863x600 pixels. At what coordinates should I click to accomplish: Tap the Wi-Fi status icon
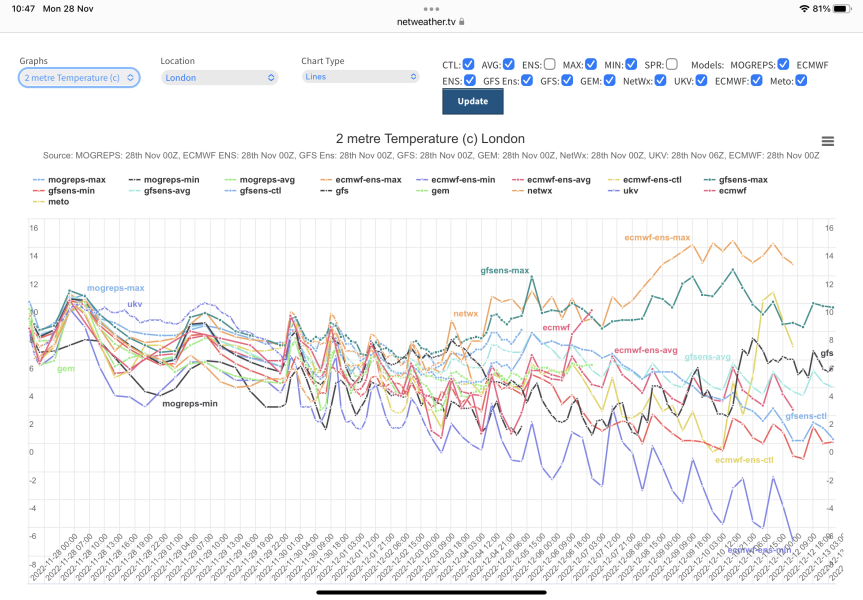pos(804,8)
